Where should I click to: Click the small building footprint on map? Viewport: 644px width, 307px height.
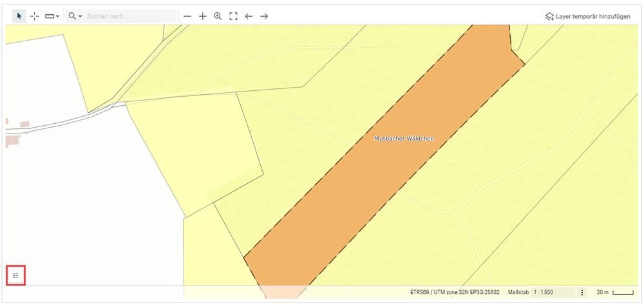(24, 124)
